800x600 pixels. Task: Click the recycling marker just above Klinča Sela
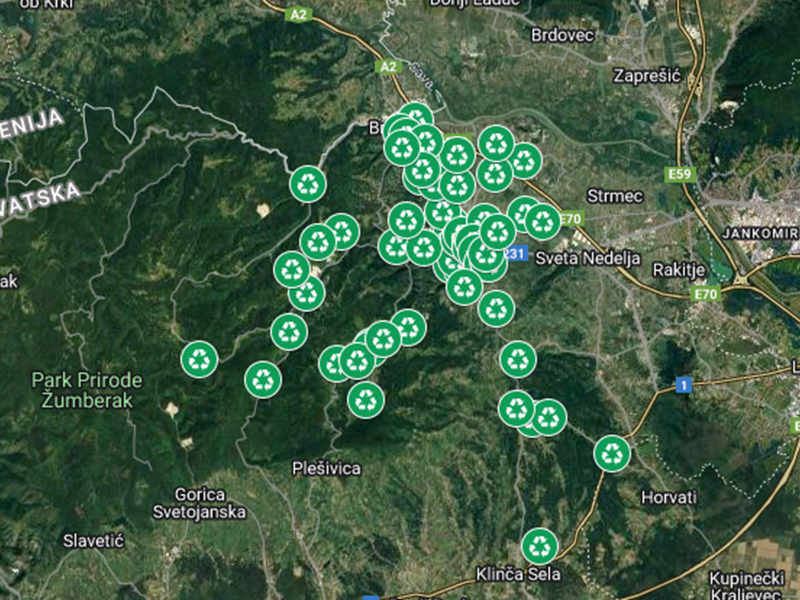point(540,546)
